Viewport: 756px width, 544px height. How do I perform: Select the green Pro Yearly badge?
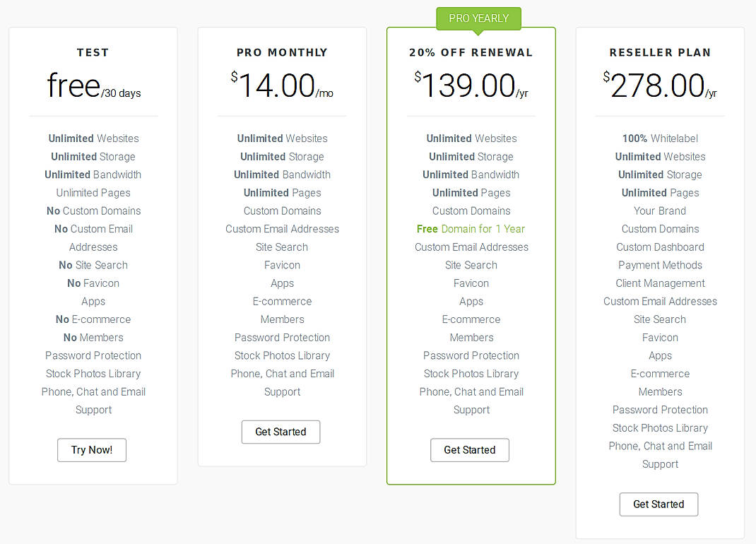tap(478, 18)
